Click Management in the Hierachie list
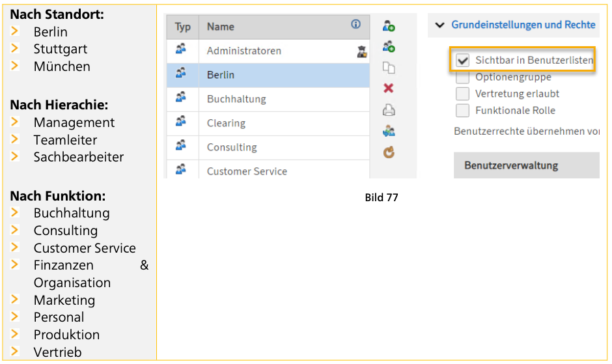 pos(74,122)
